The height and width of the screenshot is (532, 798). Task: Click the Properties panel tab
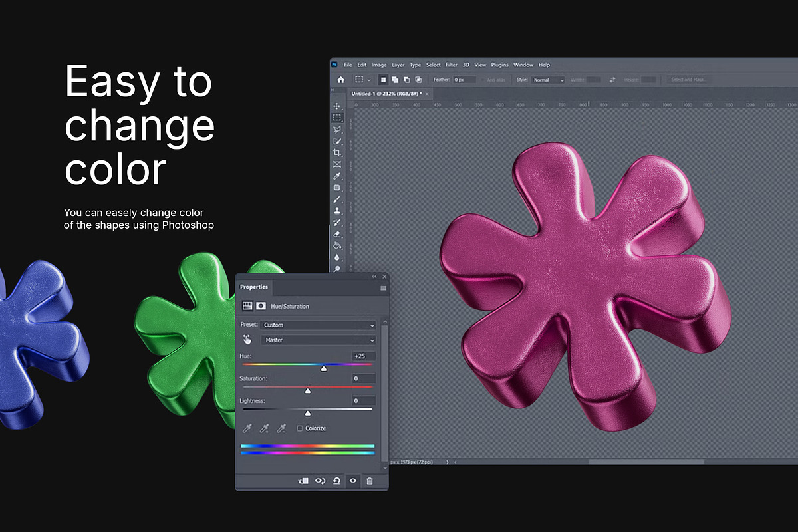(254, 287)
